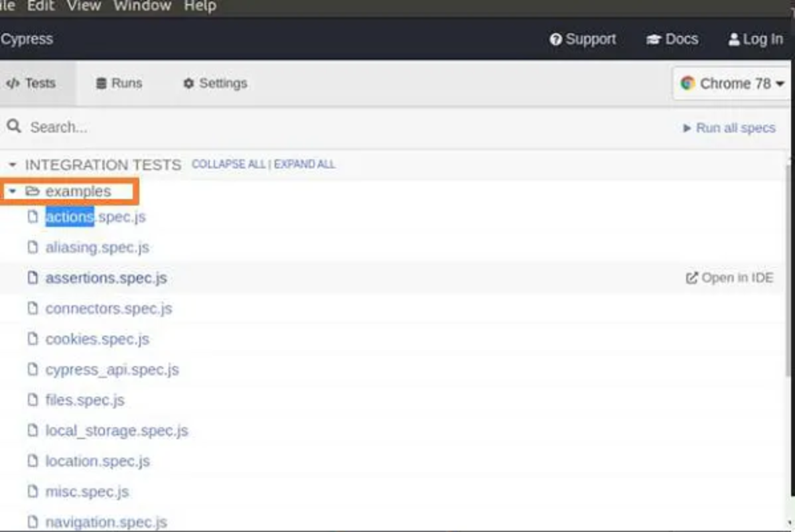Open location.spec.js
795x532 pixels.
point(98,461)
